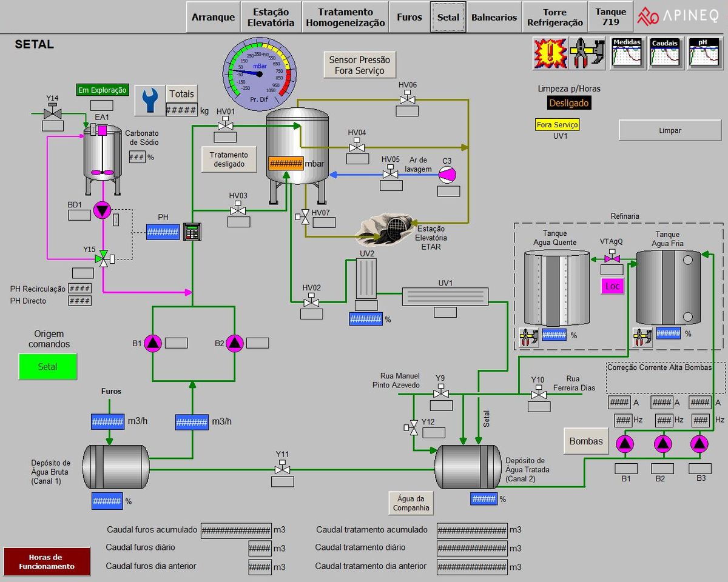
Task: Click the Furos m3/h flow field
Action: click(x=108, y=421)
